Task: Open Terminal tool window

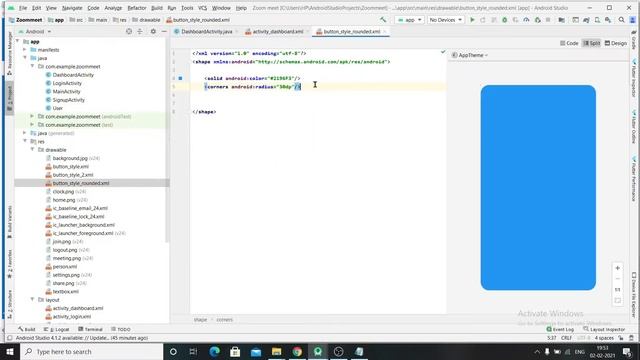Action: click(90, 329)
